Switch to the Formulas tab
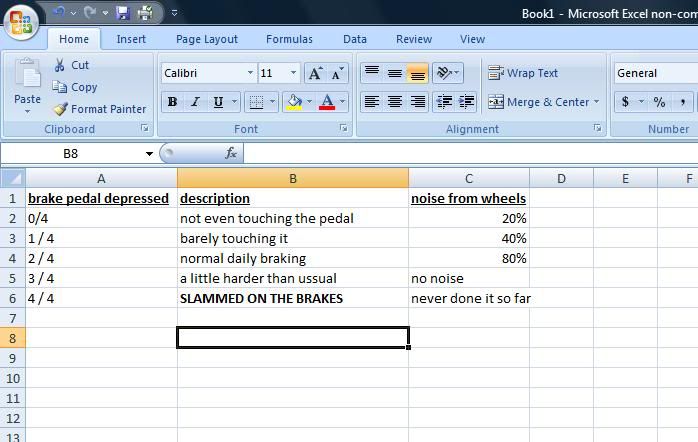This screenshot has height=442, width=698. point(289,39)
